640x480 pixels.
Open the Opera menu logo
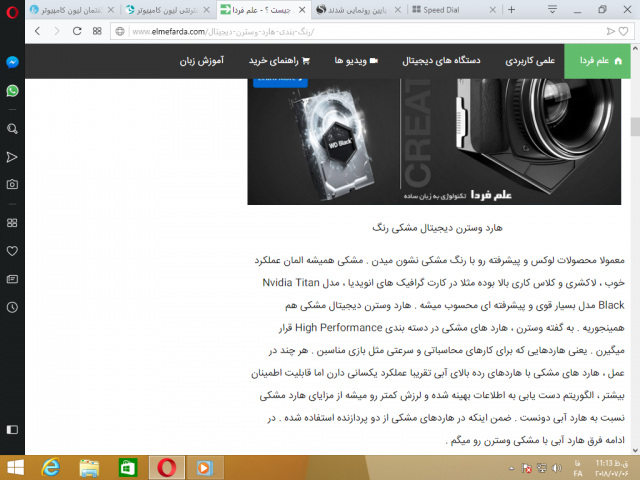pos(12,12)
